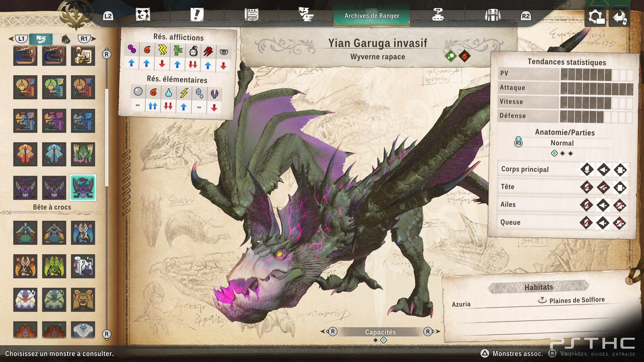
Task: Click the Ailes crossed-out blunt icon
Action: pyautogui.click(x=620, y=205)
